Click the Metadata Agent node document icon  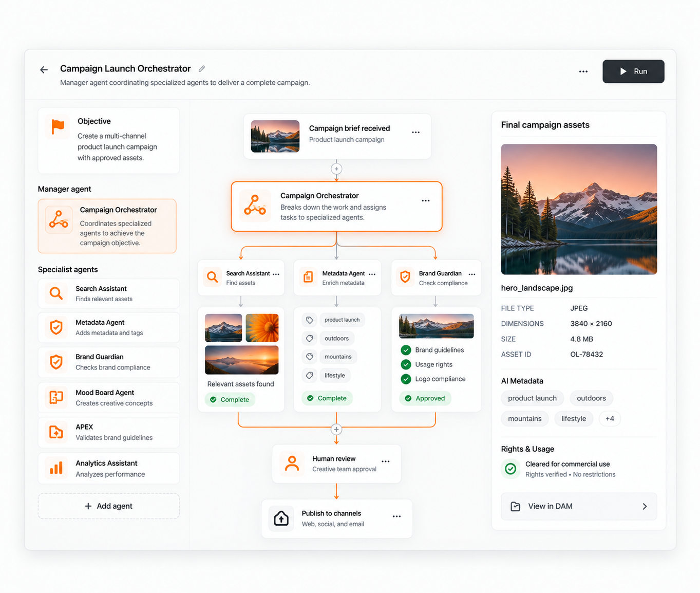tap(308, 277)
